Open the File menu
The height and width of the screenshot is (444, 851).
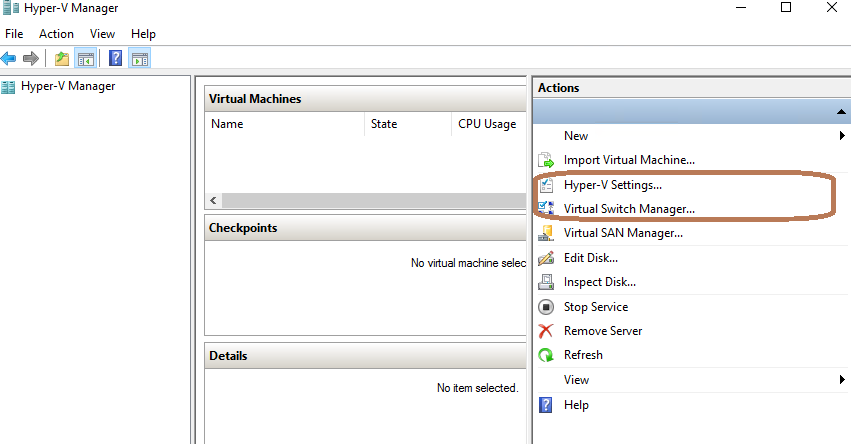coord(14,34)
